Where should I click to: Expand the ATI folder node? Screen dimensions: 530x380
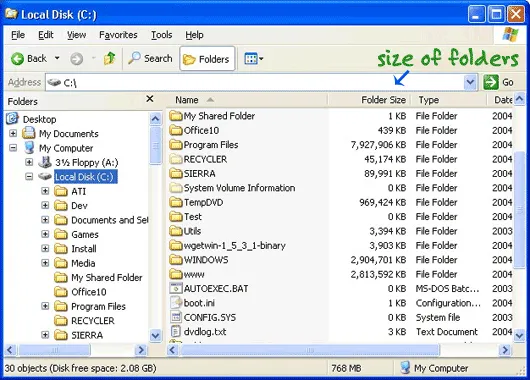click(x=45, y=191)
